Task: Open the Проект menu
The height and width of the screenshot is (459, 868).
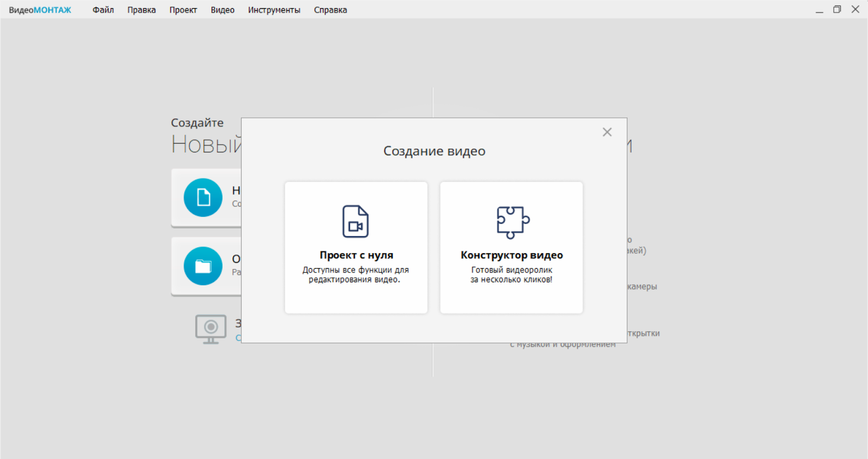Action: pos(183,10)
